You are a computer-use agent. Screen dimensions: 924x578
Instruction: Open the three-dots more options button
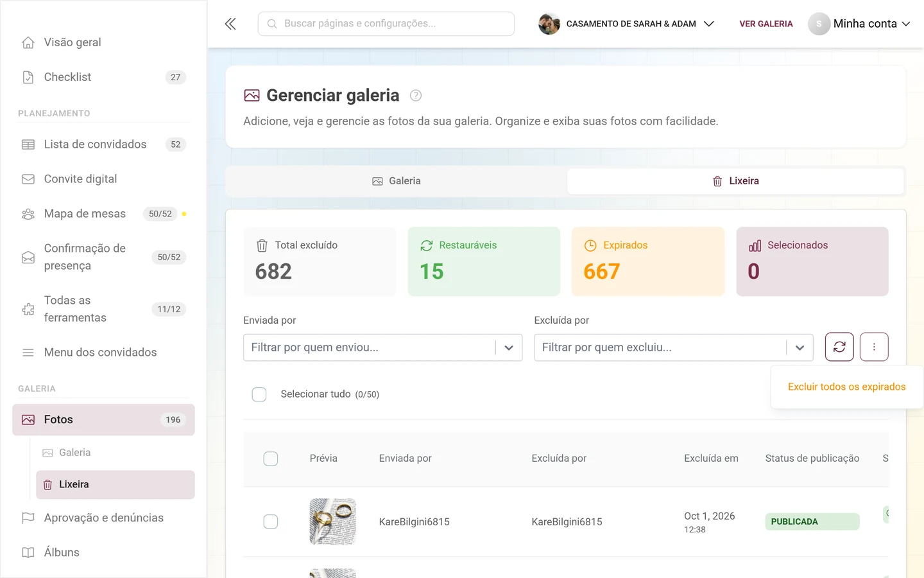pos(874,347)
